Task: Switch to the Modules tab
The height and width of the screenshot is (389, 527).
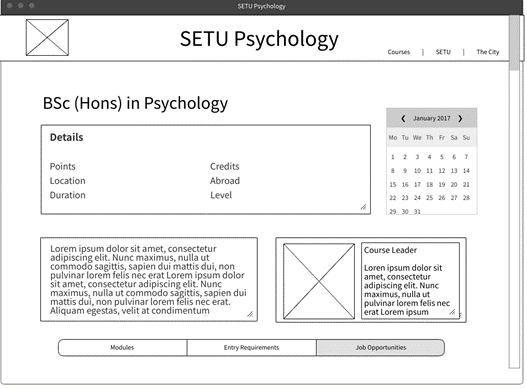Action: click(x=122, y=348)
